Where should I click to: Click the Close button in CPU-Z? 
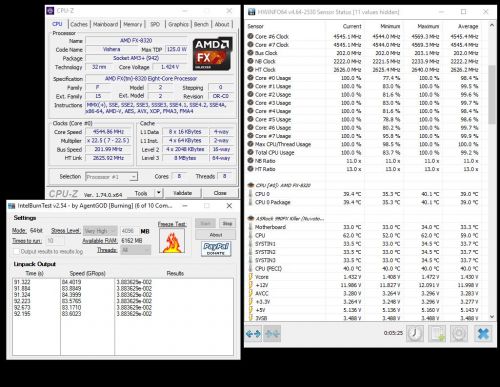point(220,193)
